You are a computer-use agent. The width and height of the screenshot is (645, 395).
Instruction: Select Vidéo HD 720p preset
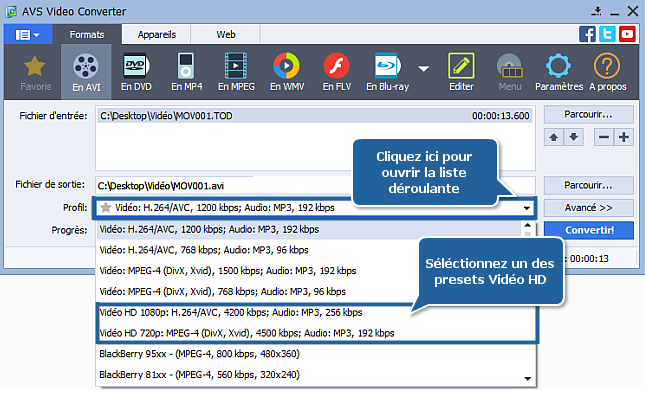point(317,333)
